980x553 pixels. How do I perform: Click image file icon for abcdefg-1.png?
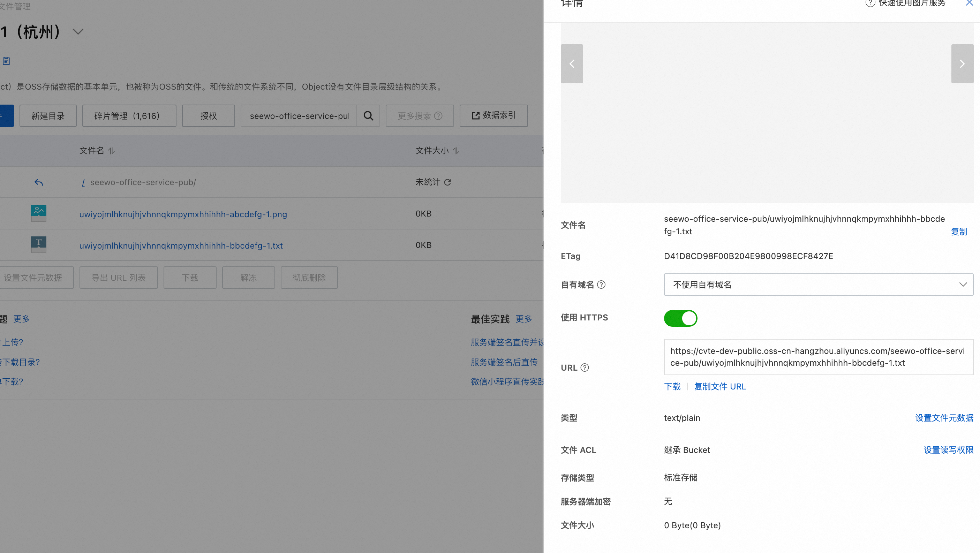click(x=38, y=213)
